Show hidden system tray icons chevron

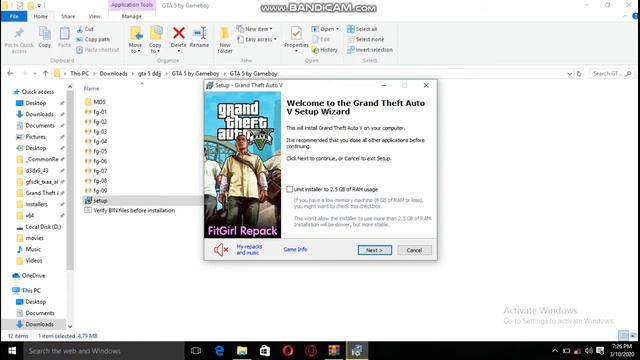tap(555, 351)
